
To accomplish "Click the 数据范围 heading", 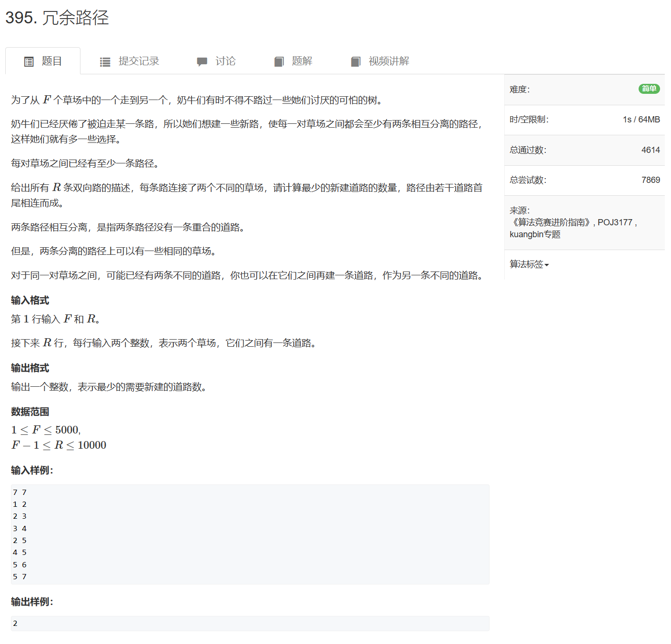I will pyautogui.click(x=30, y=412).
